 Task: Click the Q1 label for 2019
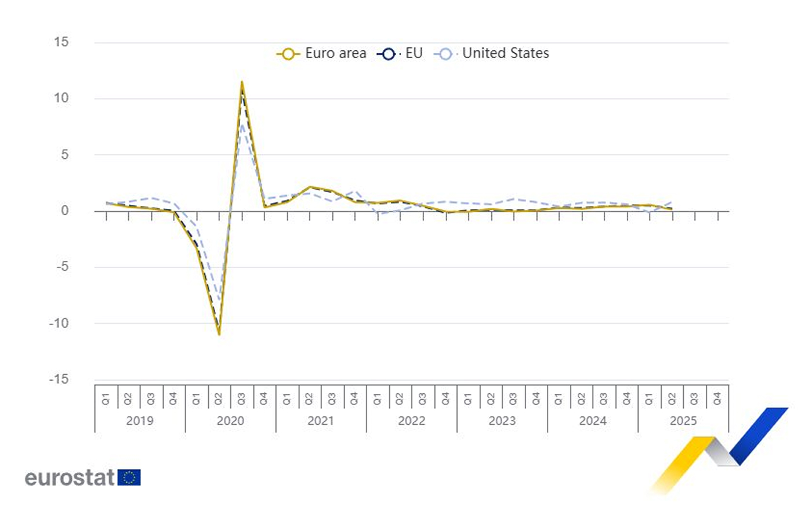(x=106, y=399)
